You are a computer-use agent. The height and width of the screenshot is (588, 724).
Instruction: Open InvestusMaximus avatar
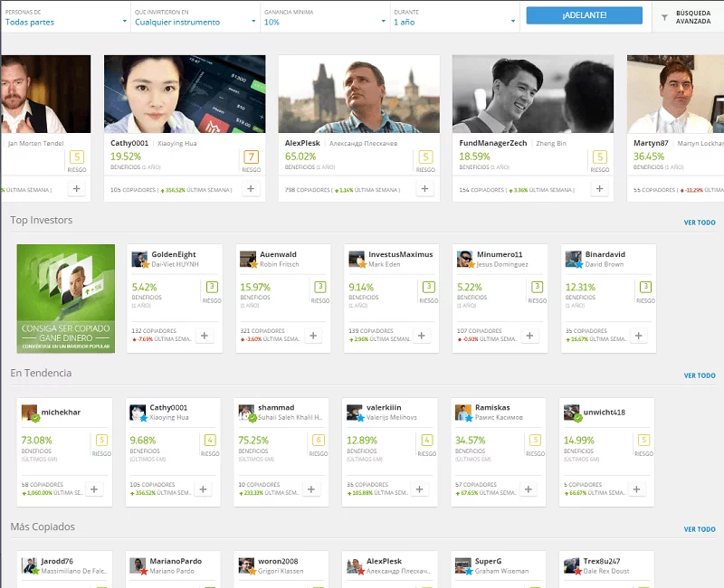click(357, 259)
